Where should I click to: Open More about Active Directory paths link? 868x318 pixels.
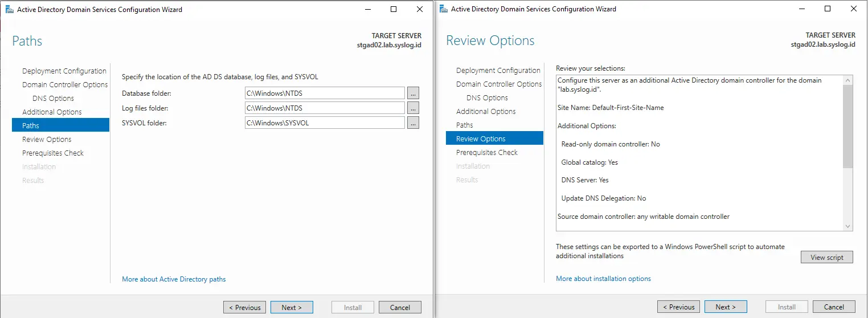click(174, 279)
